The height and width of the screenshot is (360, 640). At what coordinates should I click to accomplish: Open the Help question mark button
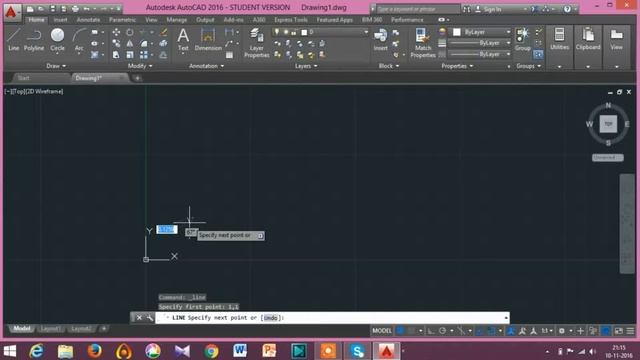pyautogui.click(x=567, y=9)
